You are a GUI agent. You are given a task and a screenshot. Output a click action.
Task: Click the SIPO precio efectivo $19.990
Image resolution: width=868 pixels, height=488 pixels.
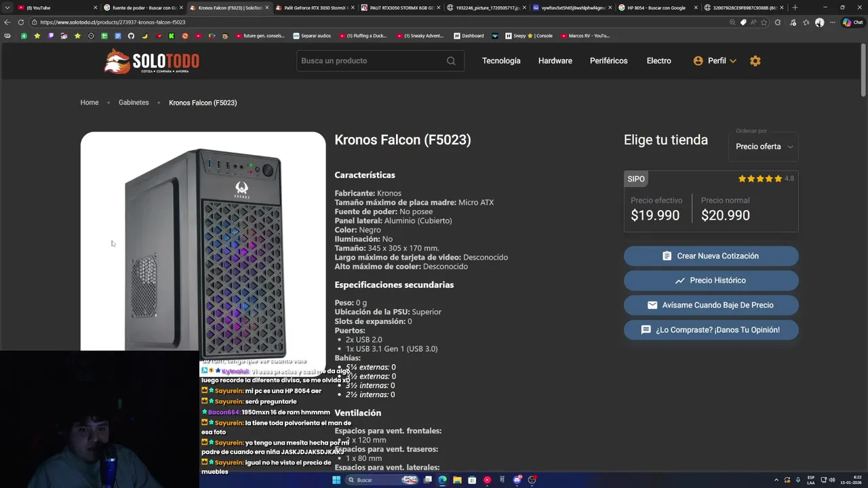(655, 216)
